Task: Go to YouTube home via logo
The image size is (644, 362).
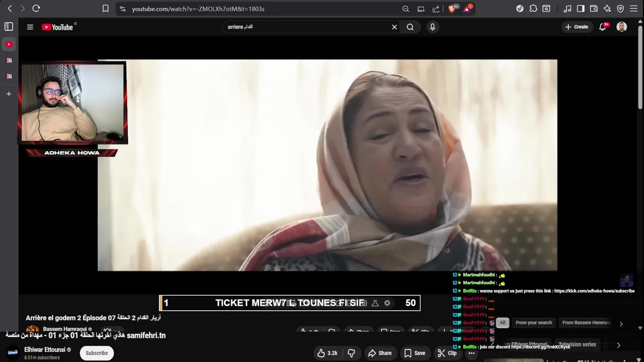Action: tap(57, 27)
